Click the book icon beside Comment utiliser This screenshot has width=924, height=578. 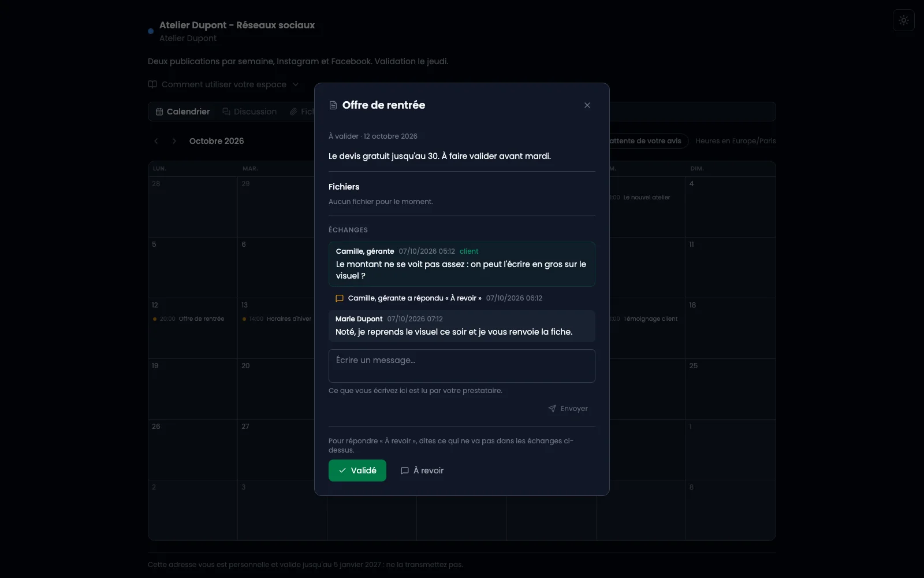(x=152, y=84)
